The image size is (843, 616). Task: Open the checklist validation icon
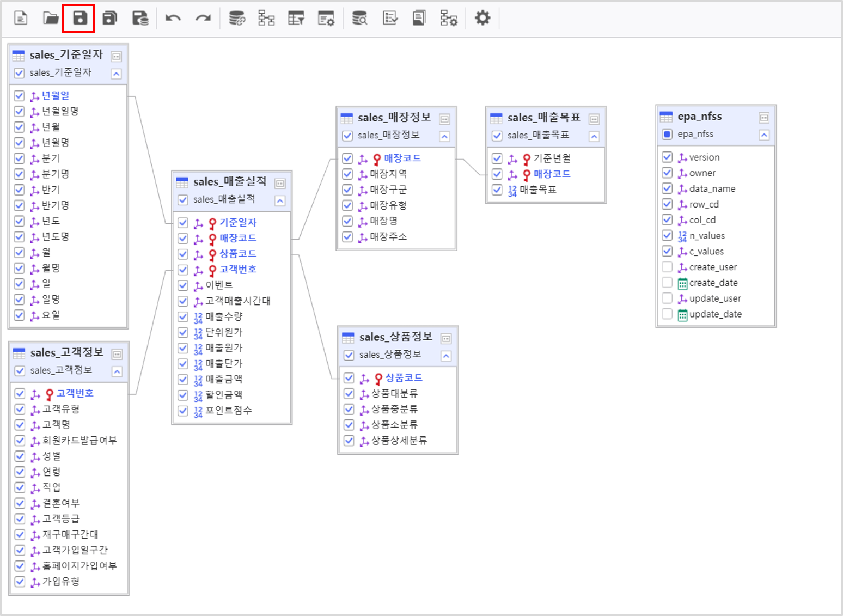point(390,18)
